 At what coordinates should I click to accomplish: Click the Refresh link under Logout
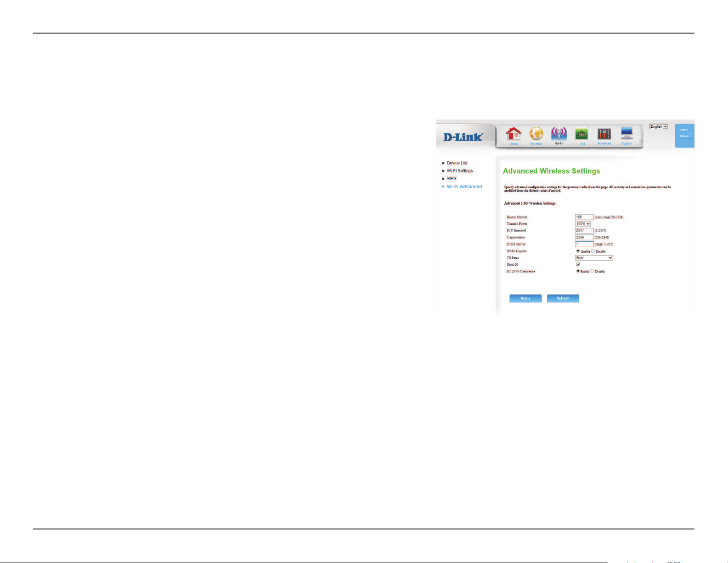684,136
